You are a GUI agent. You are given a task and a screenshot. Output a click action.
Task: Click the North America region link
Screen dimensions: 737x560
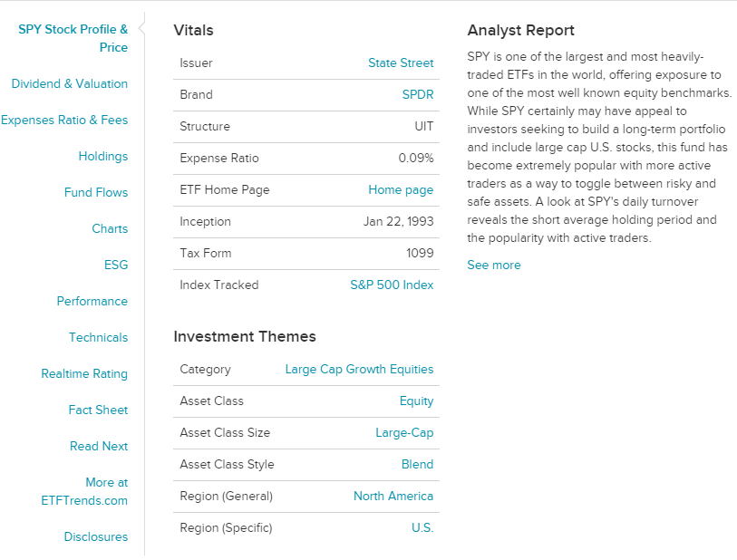(393, 496)
